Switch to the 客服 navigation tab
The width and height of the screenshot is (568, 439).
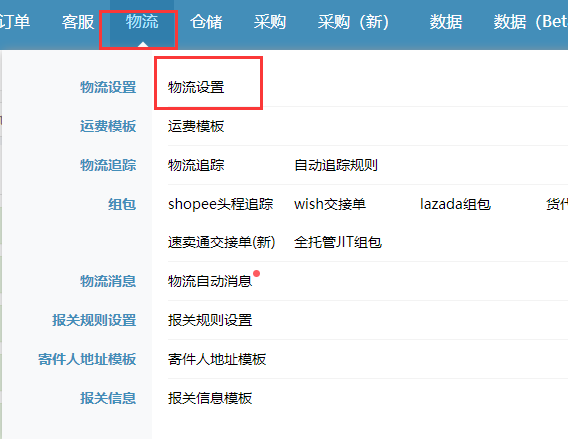78,22
